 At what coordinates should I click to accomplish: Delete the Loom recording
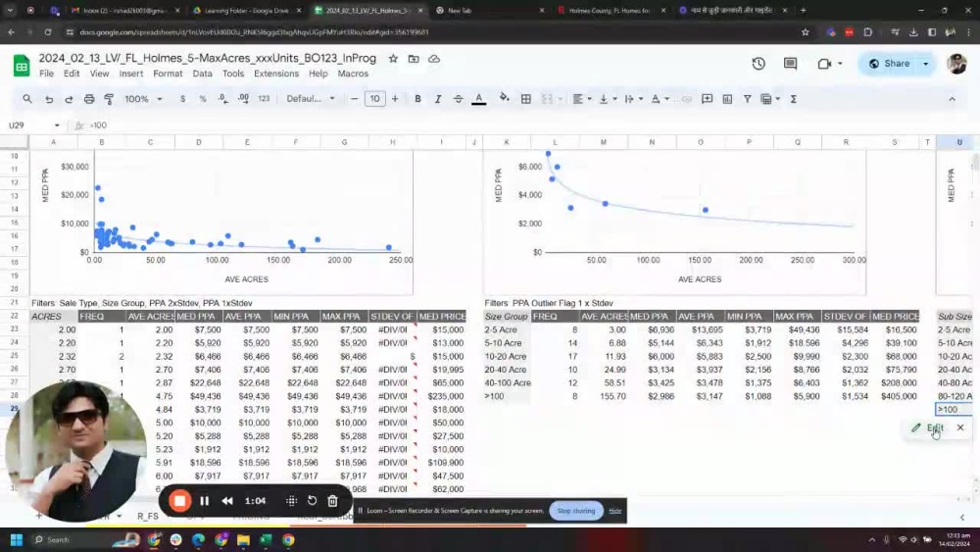point(332,501)
